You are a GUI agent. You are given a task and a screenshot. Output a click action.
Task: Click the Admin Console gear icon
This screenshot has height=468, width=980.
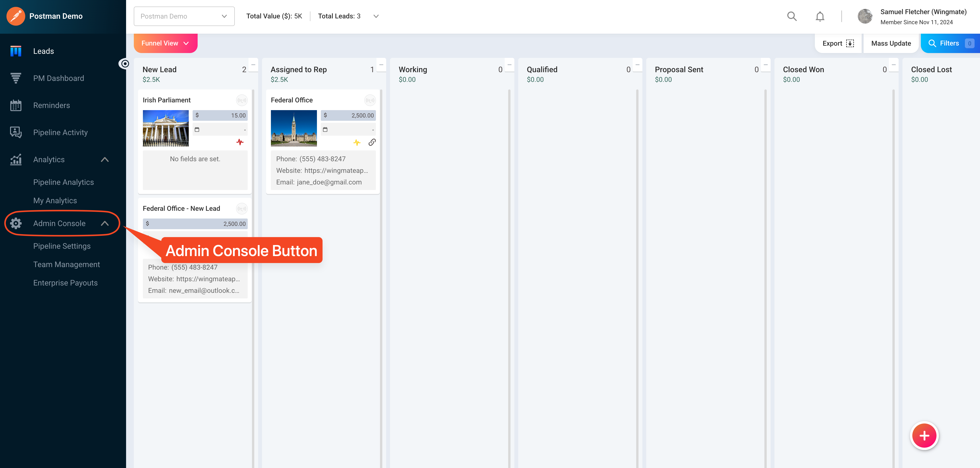16,223
